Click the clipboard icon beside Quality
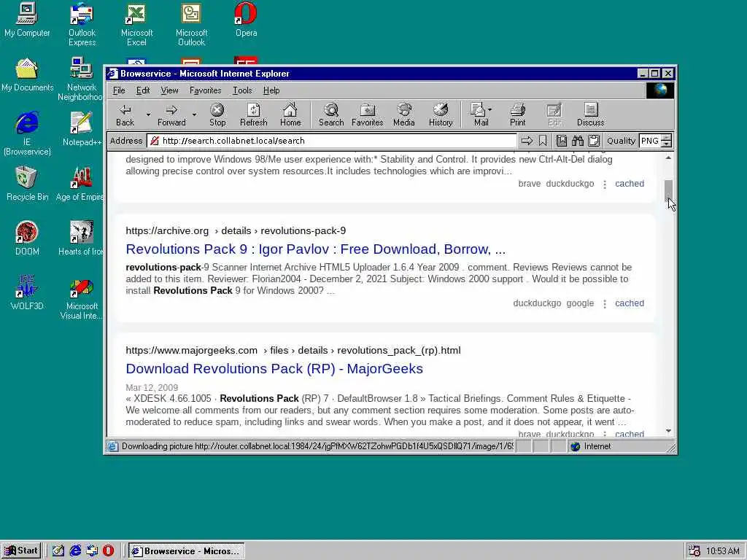747x560 pixels. 594,141
